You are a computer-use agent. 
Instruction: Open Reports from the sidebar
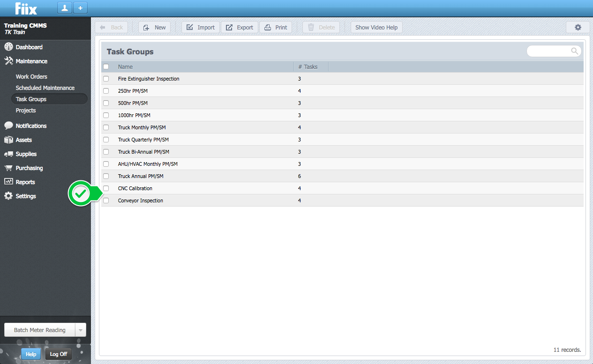(x=25, y=182)
